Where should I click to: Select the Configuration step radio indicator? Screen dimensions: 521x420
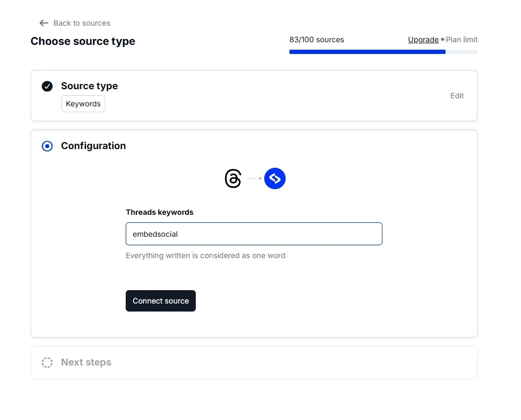coord(47,146)
